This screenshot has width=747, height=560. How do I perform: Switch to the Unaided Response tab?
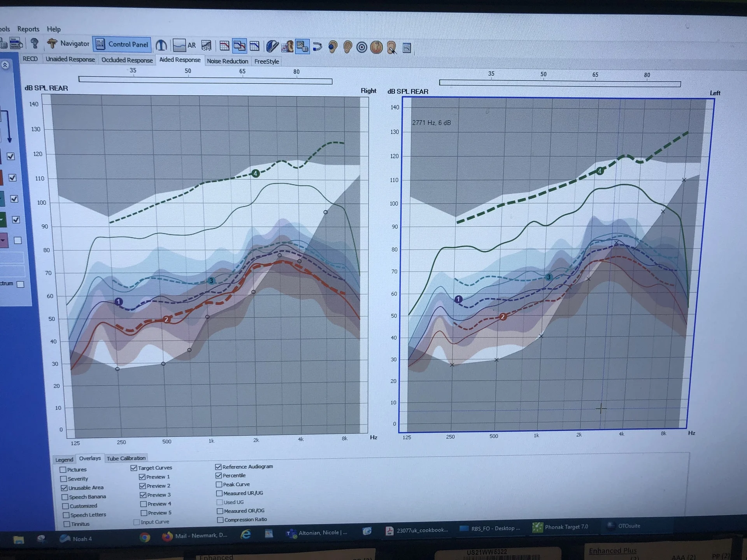tap(70, 59)
